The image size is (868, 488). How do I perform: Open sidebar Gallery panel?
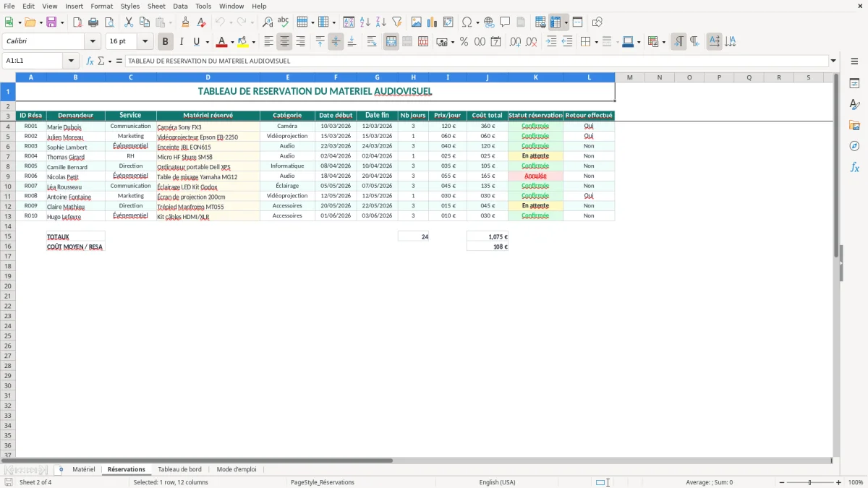tap(854, 125)
